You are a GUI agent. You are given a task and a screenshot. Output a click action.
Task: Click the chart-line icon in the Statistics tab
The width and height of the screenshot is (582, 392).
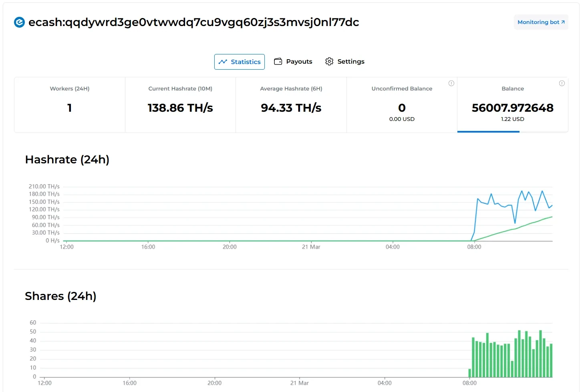pyautogui.click(x=223, y=62)
